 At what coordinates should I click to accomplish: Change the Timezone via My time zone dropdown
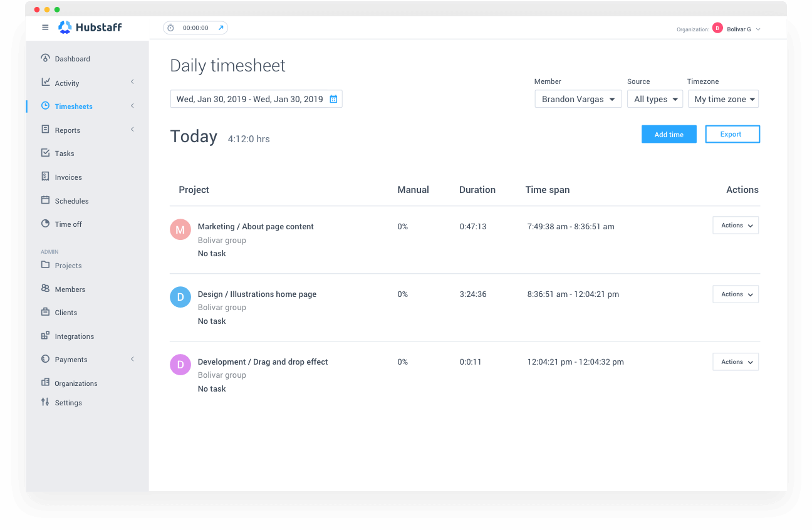(723, 98)
